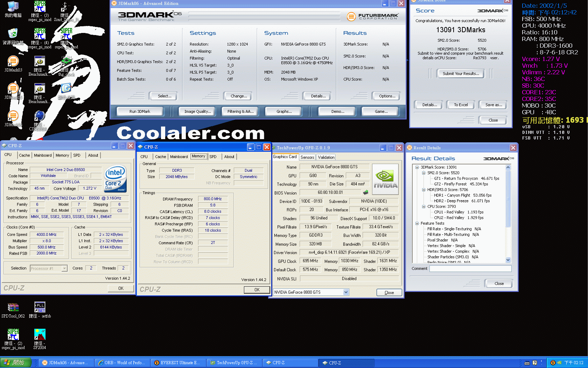Screen dimensions: 588x368
Task: Select 'GT1 - Return To Proxycon' row
Action: point(467,178)
